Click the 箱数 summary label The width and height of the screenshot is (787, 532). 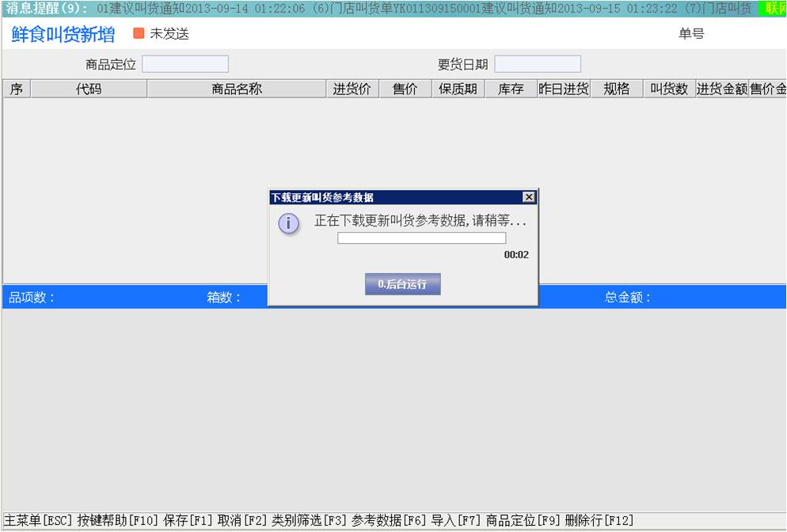click(x=224, y=297)
